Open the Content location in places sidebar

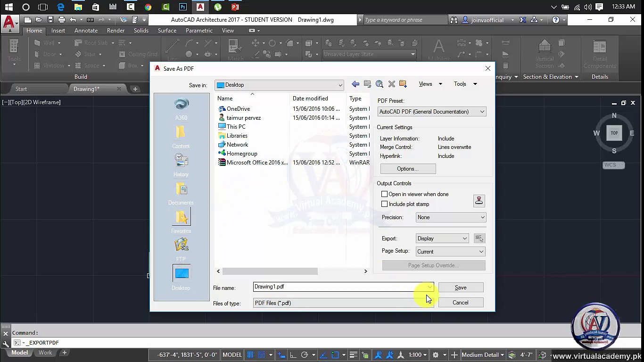pos(181,137)
